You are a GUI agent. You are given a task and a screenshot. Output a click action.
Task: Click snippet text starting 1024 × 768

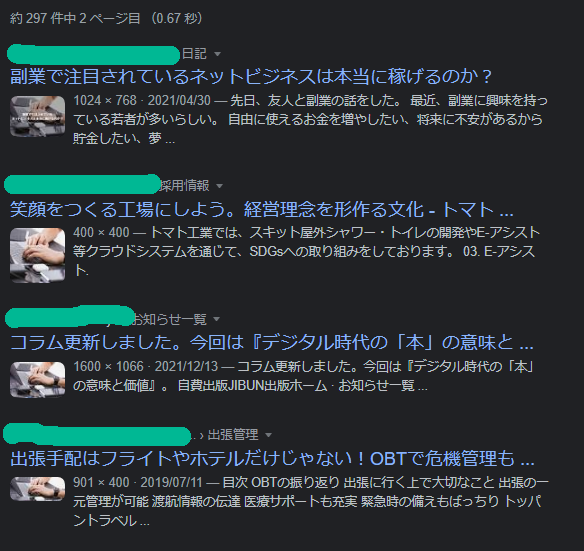click(x=310, y=119)
